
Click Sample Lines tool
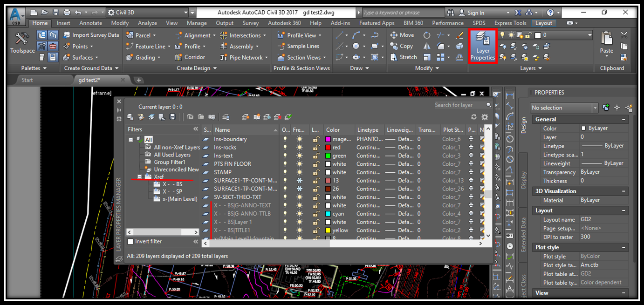pyautogui.click(x=298, y=46)
